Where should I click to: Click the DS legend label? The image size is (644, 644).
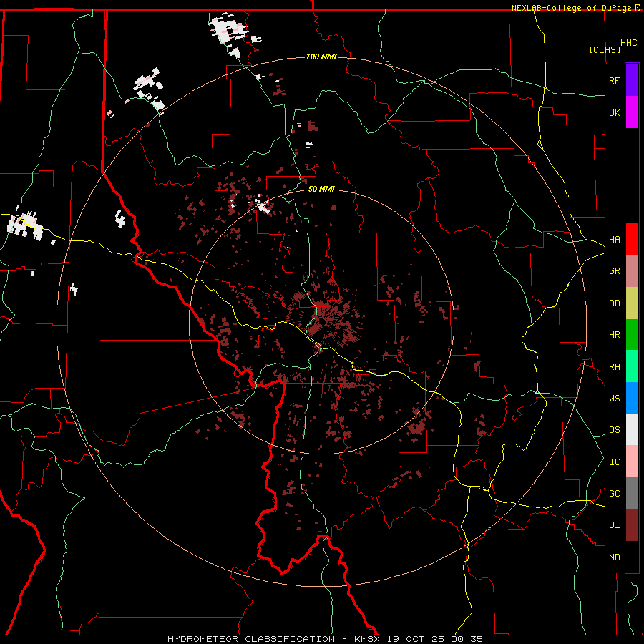tap(614, 430)
